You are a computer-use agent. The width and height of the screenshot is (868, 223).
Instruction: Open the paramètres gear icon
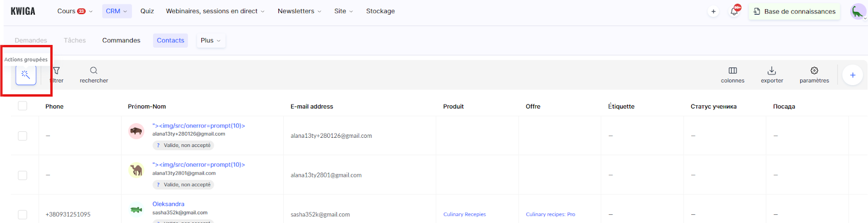[814, 71]
